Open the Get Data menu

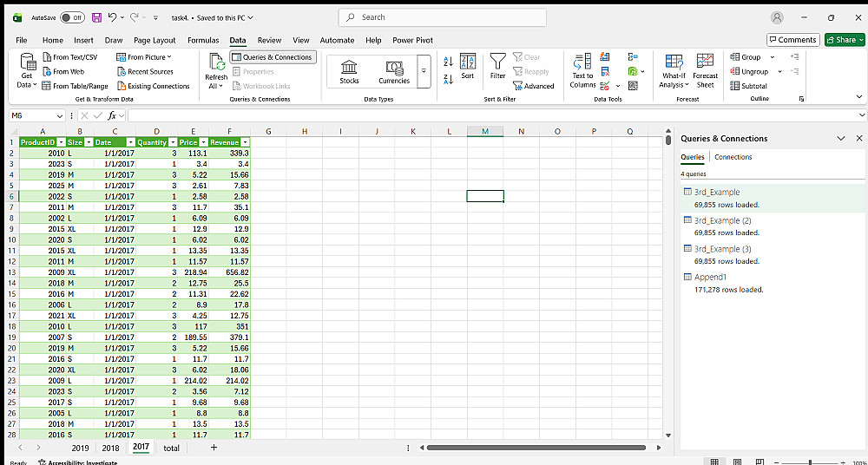point(27,70)
